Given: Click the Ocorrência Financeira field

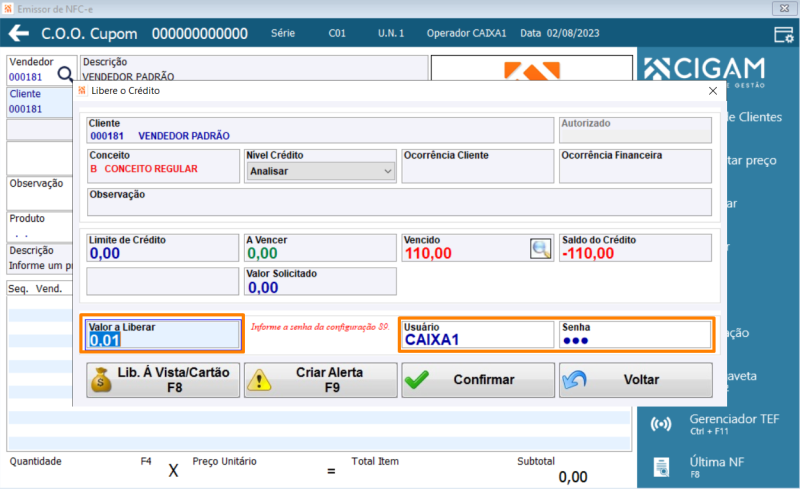Looking at the screenshot, I should [635, 166].
